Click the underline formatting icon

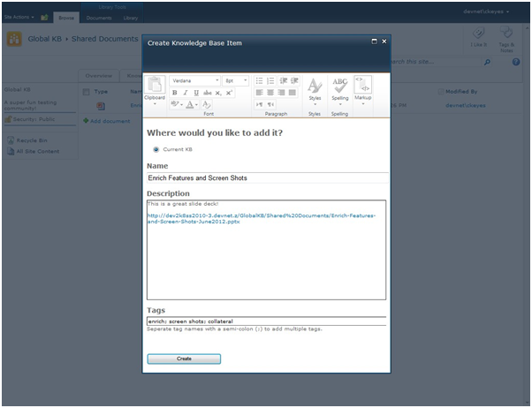196,93
